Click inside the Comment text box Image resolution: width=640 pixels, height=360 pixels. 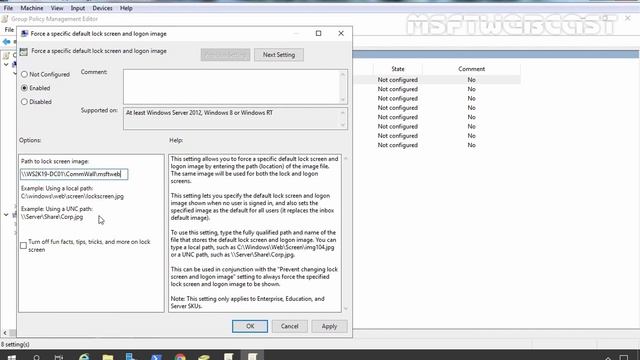[x=231, y=87]
